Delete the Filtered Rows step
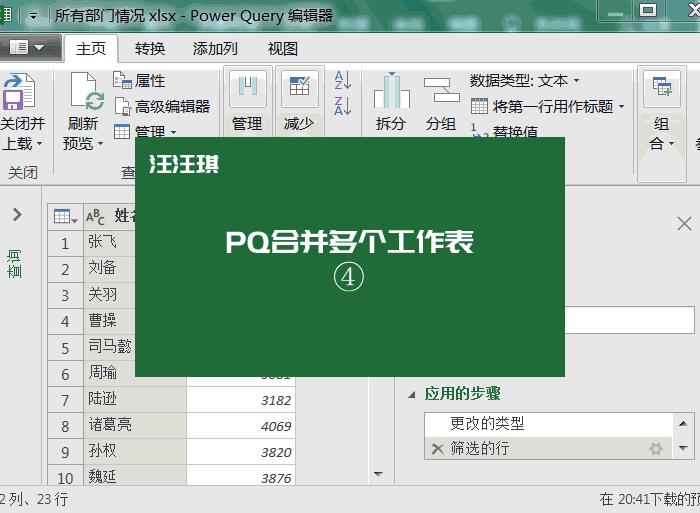Viewport: 700px width, 513px height. (438, 449)
